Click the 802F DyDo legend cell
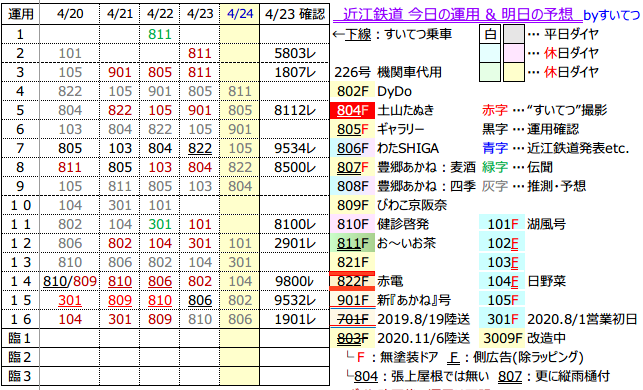 point(353,91)
